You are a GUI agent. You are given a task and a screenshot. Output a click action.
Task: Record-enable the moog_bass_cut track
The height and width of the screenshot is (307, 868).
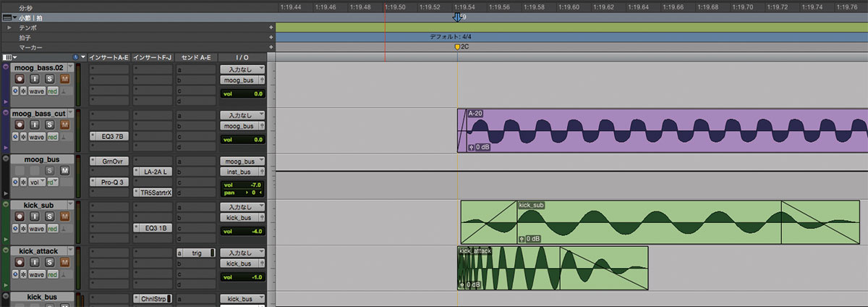20,124
